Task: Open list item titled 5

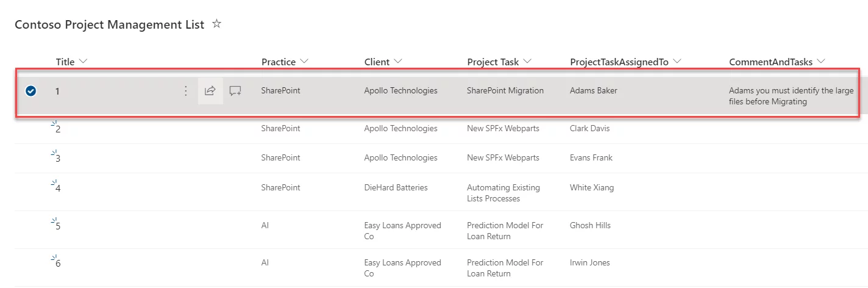Action: [58, 226]
